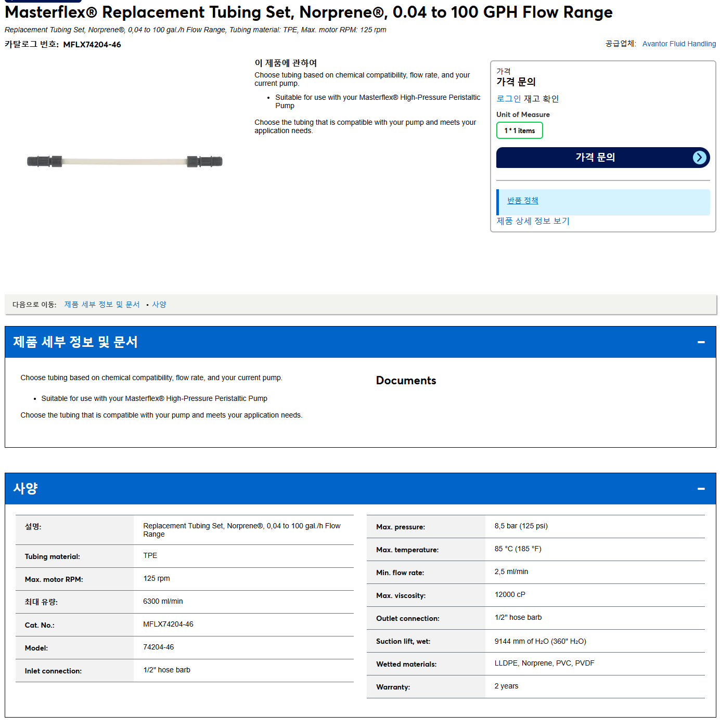Jump to 제품 세부 정보 및 문서 anchor
The width and height of the screenshot is (720, 728).
click(x=102, y=305)
